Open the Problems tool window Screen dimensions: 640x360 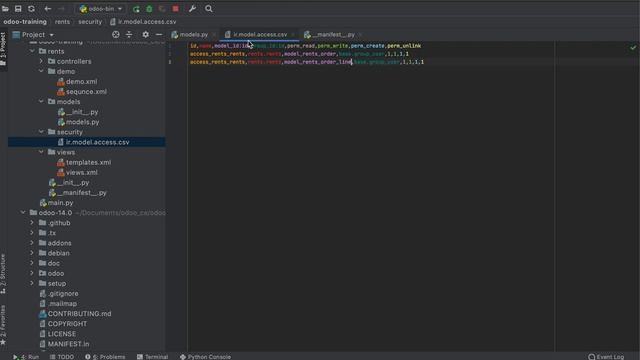(105, 357)
